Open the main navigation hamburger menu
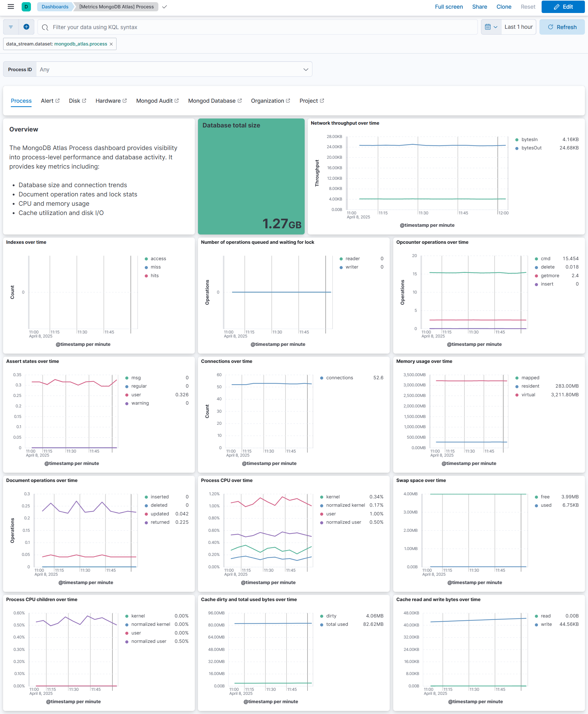Screen dimensions: 588x714 11,6
